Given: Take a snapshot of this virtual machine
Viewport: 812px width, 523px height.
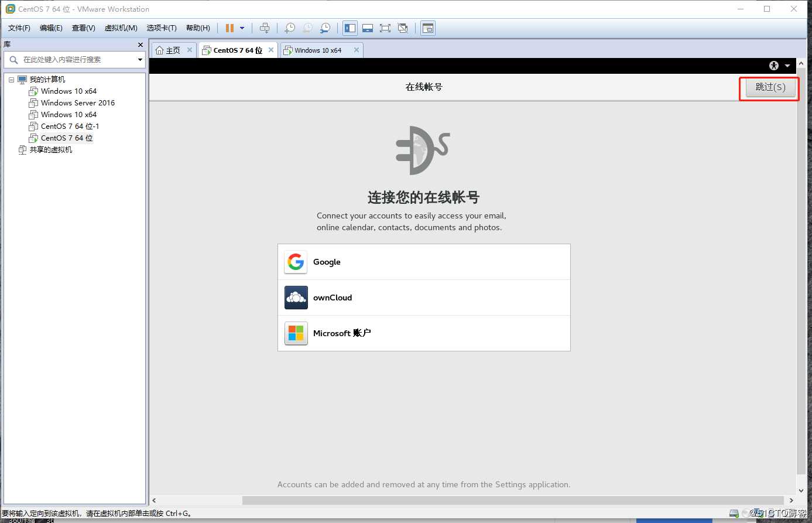Looking at the screenshot, I should tap(290, 28).
